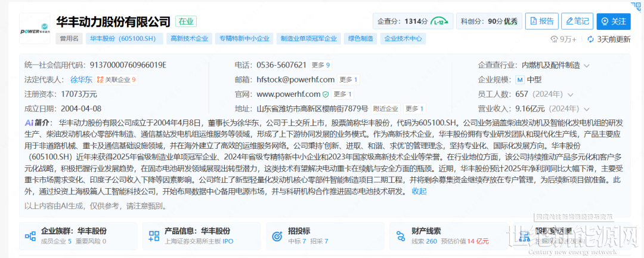
Task: Click the 产品信息 grid icon
Action: click(x=153, y=236)
